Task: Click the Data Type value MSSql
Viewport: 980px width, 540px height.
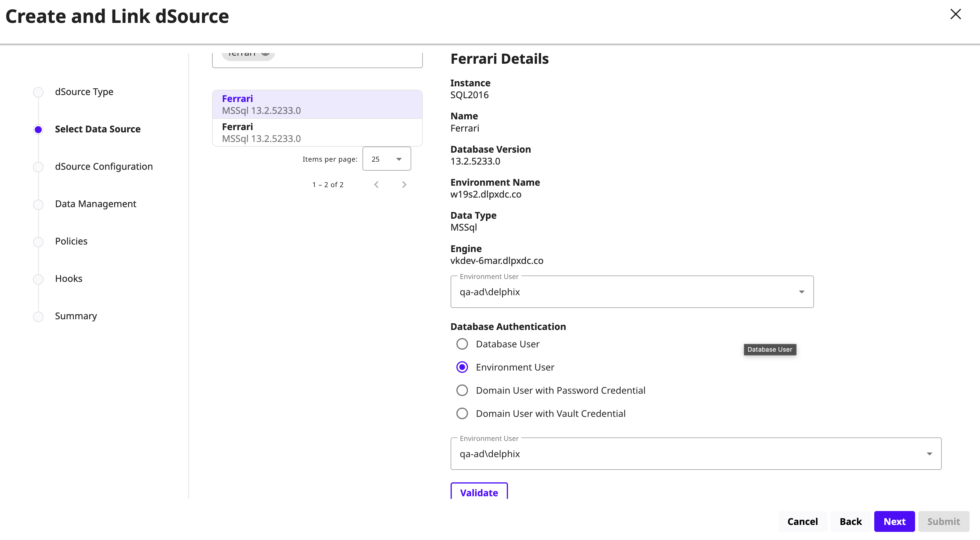Action: coord(463,227)
